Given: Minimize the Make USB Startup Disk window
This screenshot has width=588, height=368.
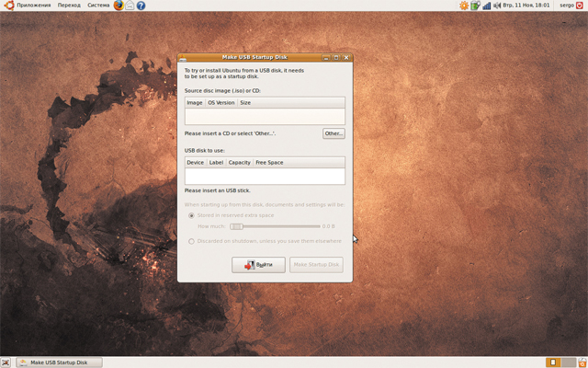Looking at the screenshot, I should coord(326,57).
